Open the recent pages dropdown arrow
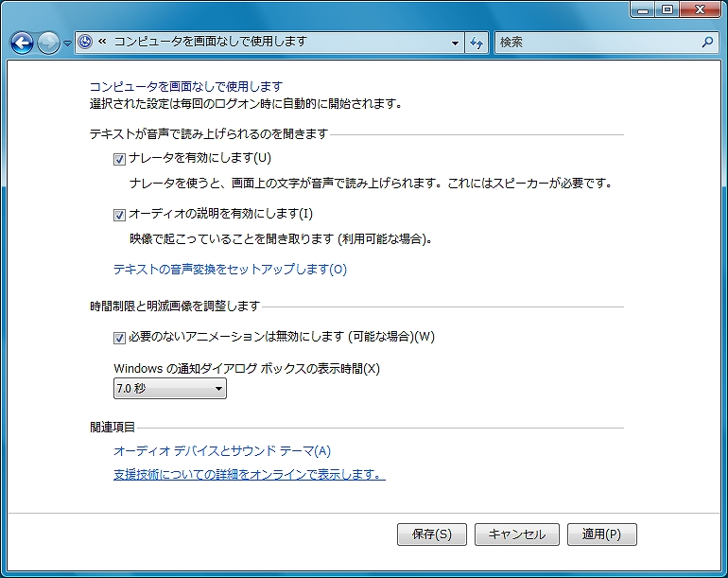The image size is (728, 578). click(x=67, y=44)
